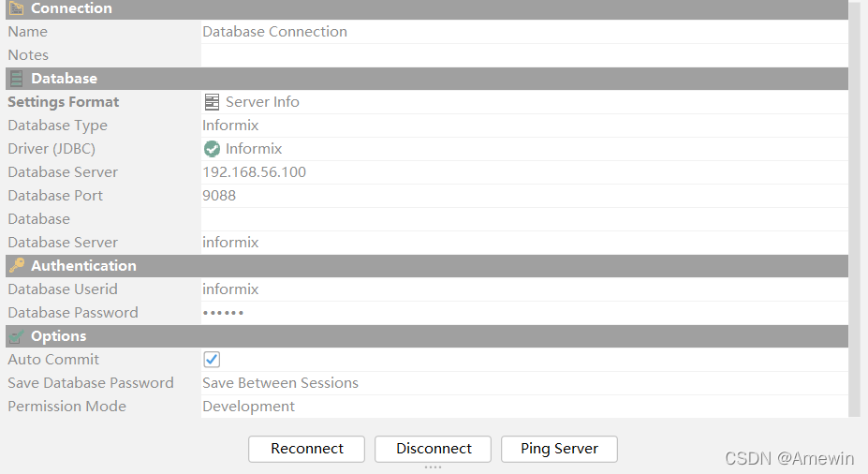This screenshot has width=868, height=474.
Task: Click the Database Password masked field
Action: point(524,312)
